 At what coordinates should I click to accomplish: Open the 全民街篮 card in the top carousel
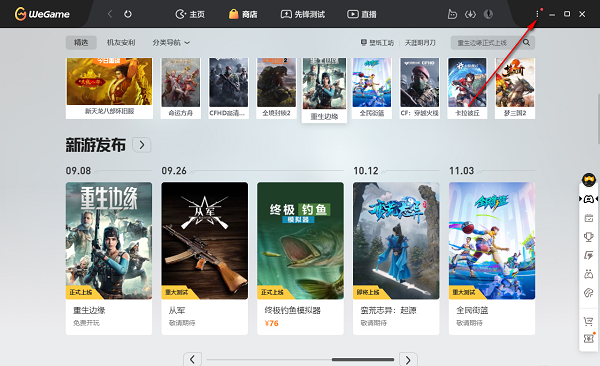coord(372,88)
